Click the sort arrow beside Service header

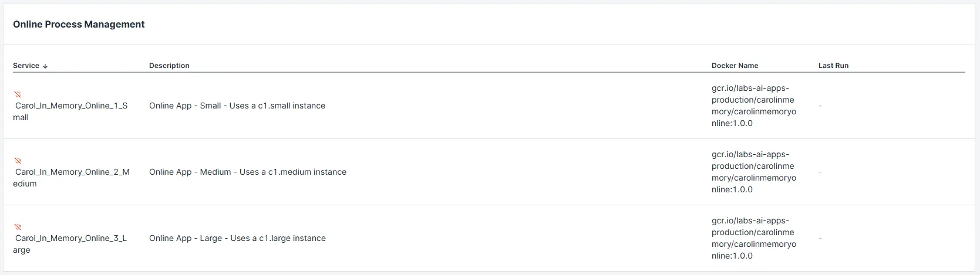[45, 66]
